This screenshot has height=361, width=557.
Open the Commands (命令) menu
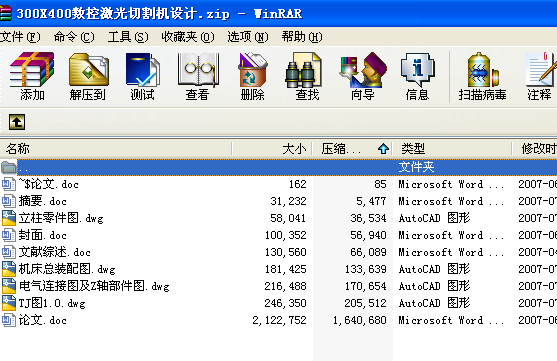[x=74, y=37]
